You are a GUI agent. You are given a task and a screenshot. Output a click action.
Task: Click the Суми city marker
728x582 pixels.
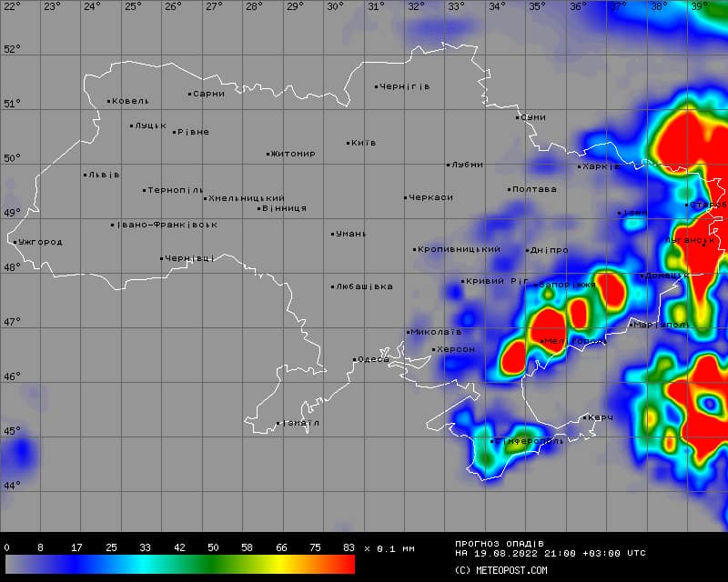coord(518,117)
